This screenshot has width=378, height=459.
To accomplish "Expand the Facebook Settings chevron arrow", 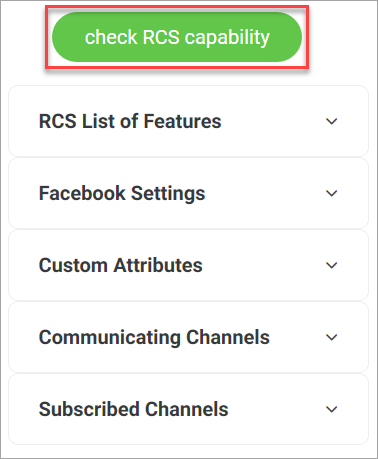I will click(331, 193).
